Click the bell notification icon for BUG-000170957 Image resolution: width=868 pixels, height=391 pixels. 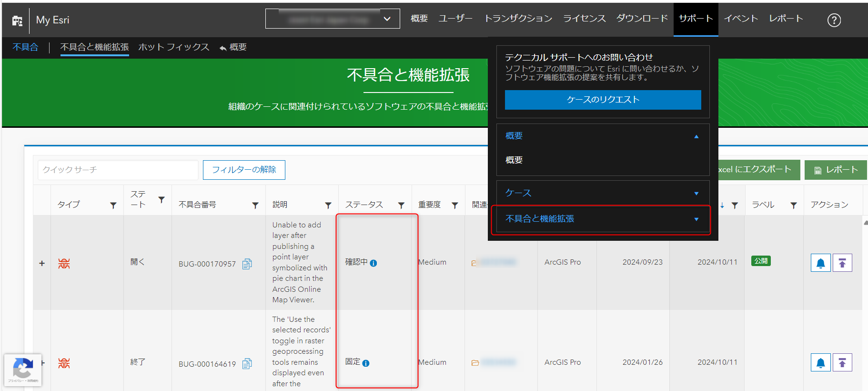pos(820,263)
